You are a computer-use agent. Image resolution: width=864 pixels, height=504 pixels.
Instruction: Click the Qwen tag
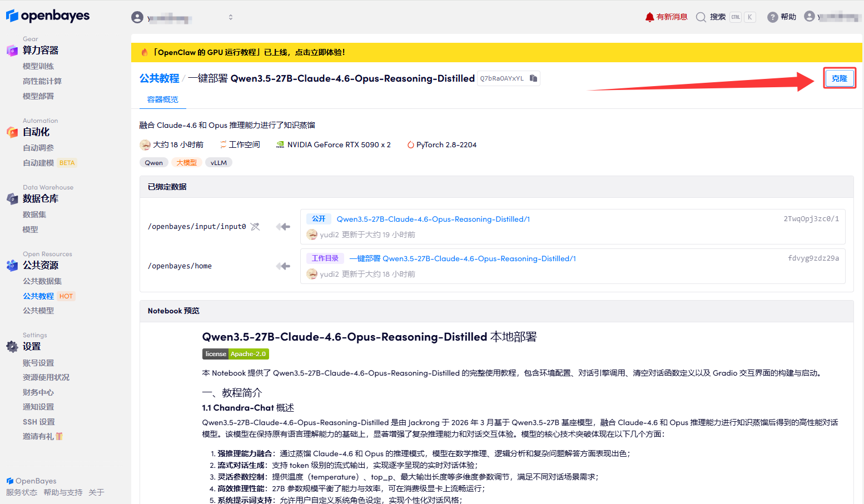click(154, 163)
